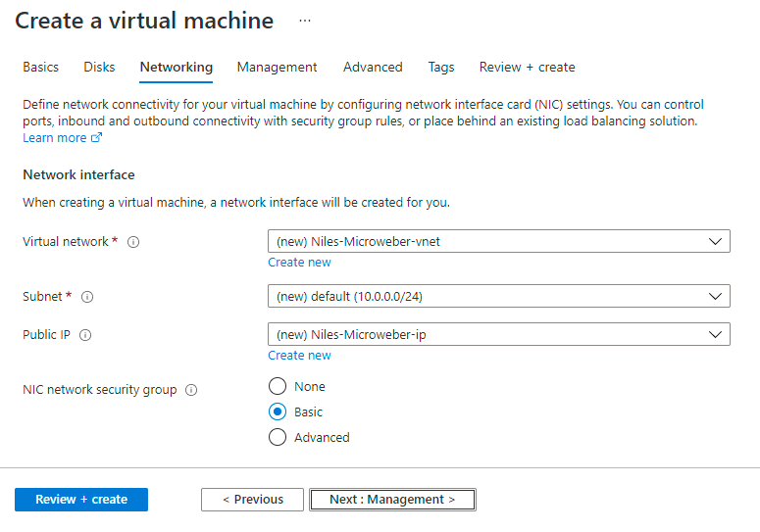
Task: Switch to the Basics tab
Action: click(x=40, y=68)
